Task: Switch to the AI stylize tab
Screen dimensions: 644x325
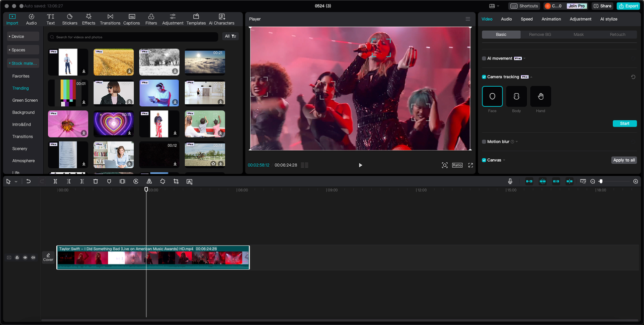Action: (x=609, y=19)
